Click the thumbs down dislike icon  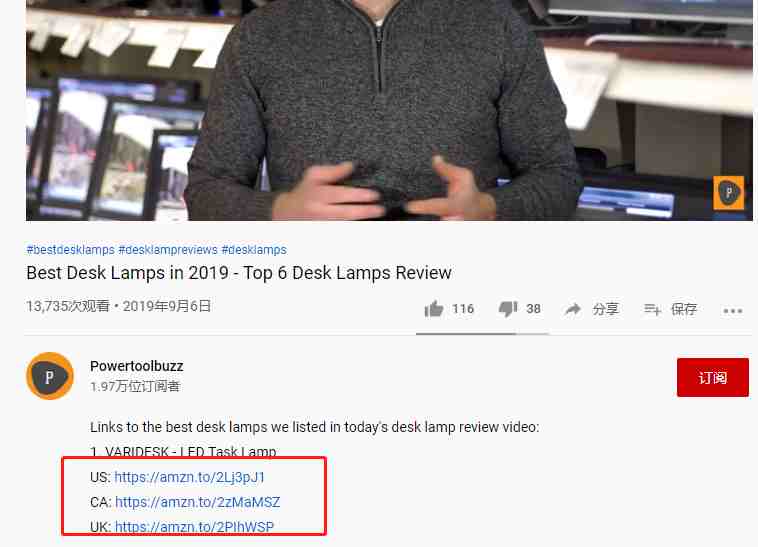508,309
